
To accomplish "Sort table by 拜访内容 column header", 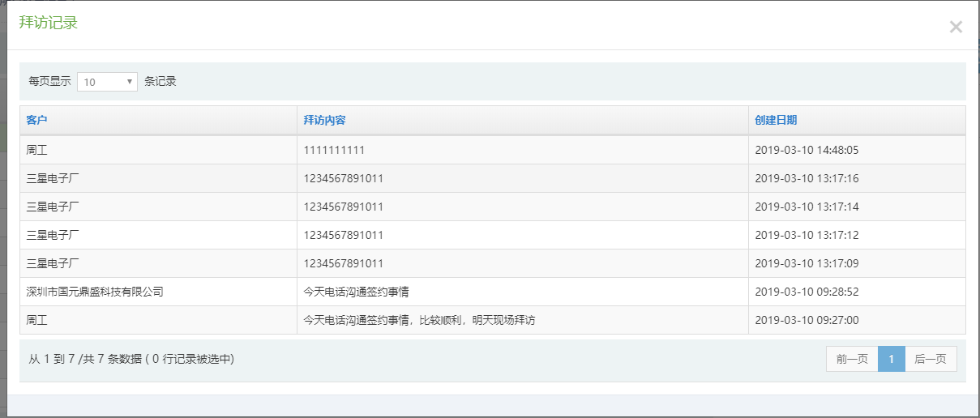I will [324, 120].
